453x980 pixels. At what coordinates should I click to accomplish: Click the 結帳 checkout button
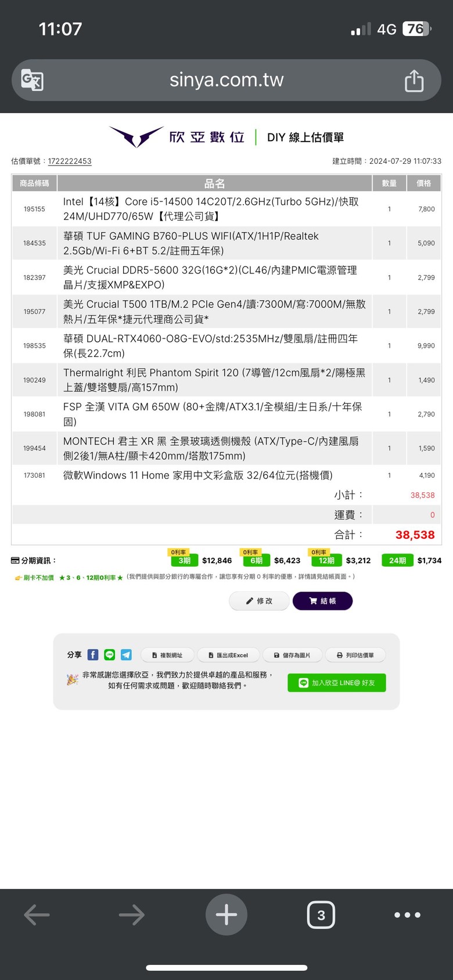point(322,601)
